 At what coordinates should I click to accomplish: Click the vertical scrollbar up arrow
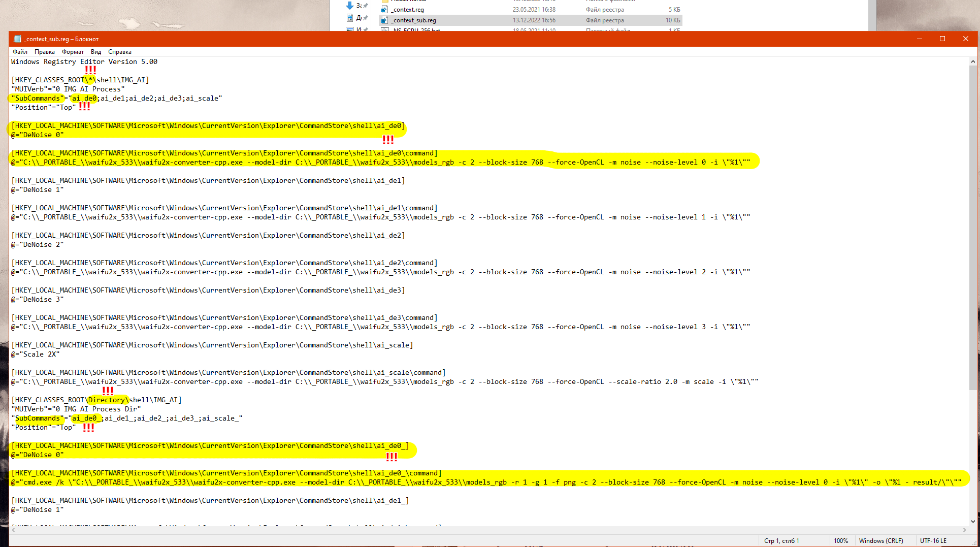[x=973, y=61]
